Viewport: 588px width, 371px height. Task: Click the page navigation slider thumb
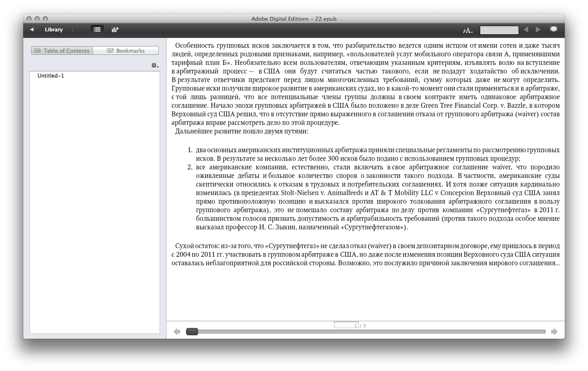192,332
